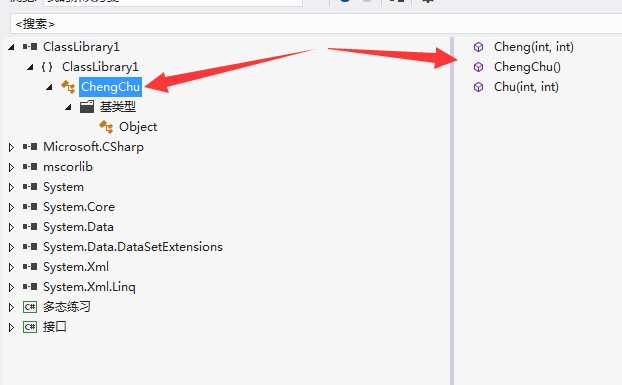The height and width of the screenshot is (385, 622).
Task: Expand the Microsoft.CSharp node
Action: (x=11, y=147)
